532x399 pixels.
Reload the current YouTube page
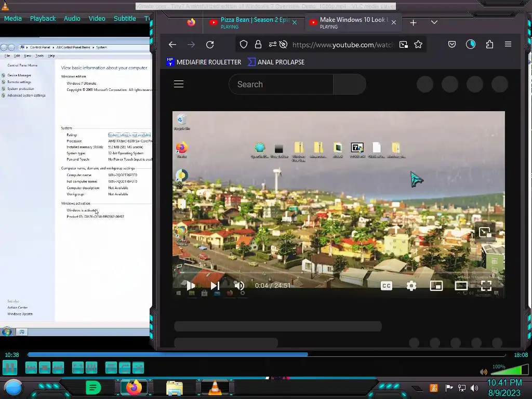pos(210,45)
